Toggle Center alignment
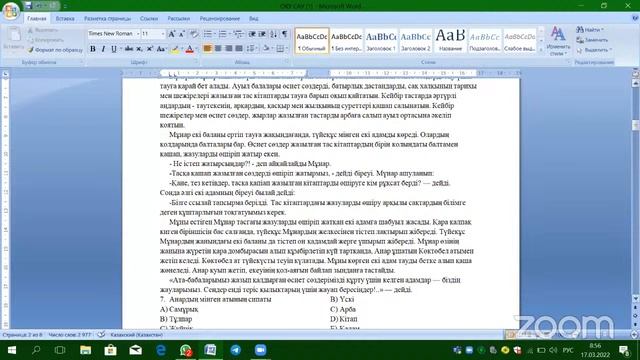 click(218, 49)
